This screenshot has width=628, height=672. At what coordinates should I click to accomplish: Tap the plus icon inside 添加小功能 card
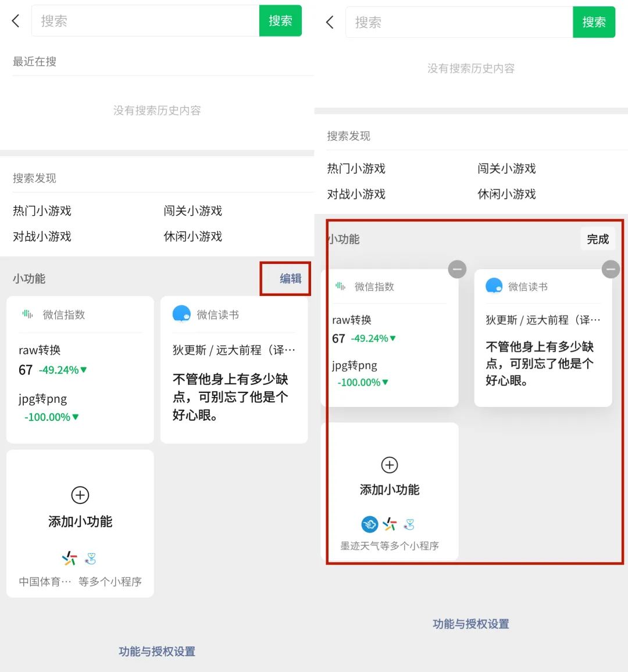pyautogui.click(x=80, y=495)
